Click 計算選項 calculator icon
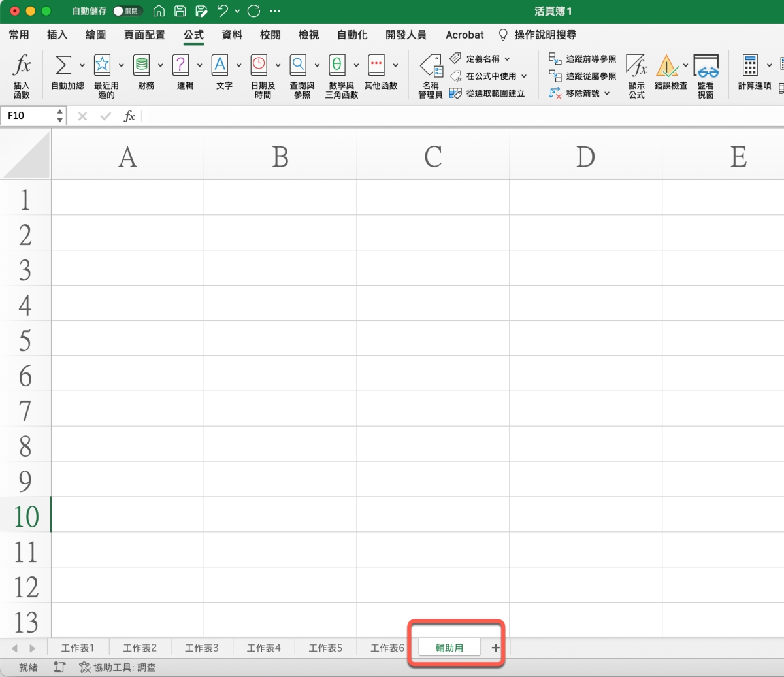This screenshot has height=677, width=784. coord(750,65)
